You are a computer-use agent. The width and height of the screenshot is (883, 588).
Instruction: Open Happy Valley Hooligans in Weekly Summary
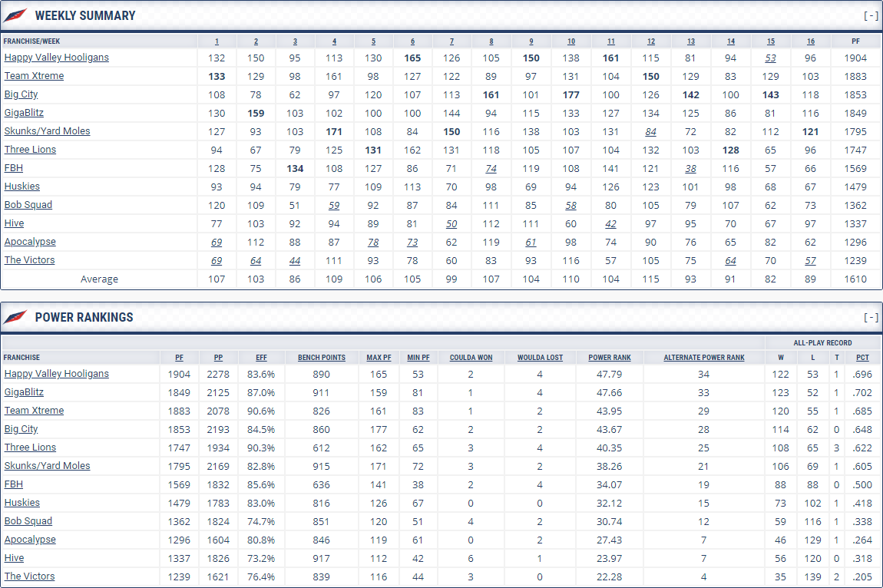pos(57,58)
